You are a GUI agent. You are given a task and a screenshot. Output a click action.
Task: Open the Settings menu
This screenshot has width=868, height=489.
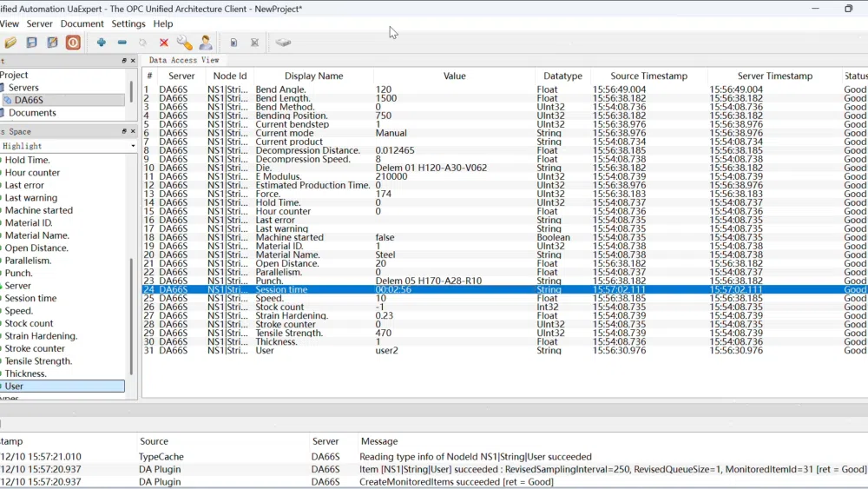point(128,23)
